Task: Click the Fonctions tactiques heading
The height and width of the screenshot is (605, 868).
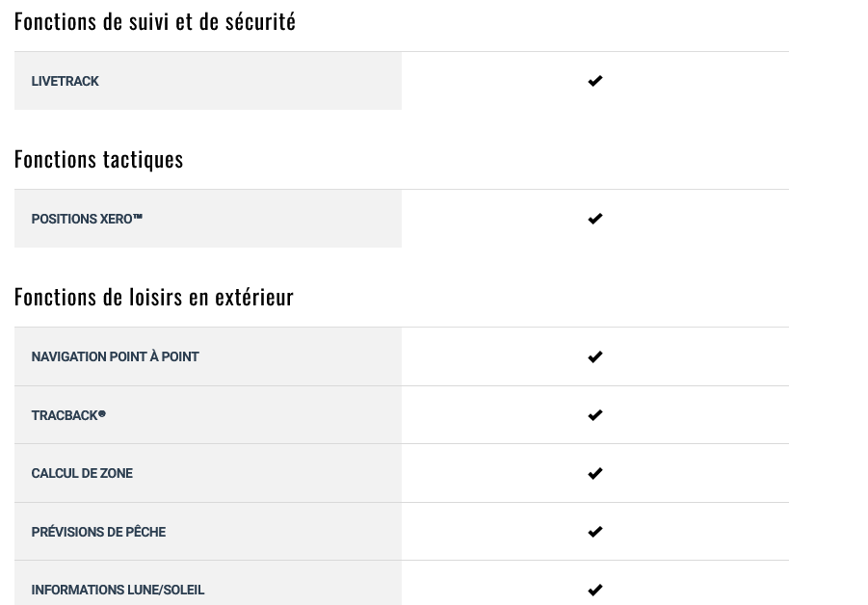Action: coord(98,159)
